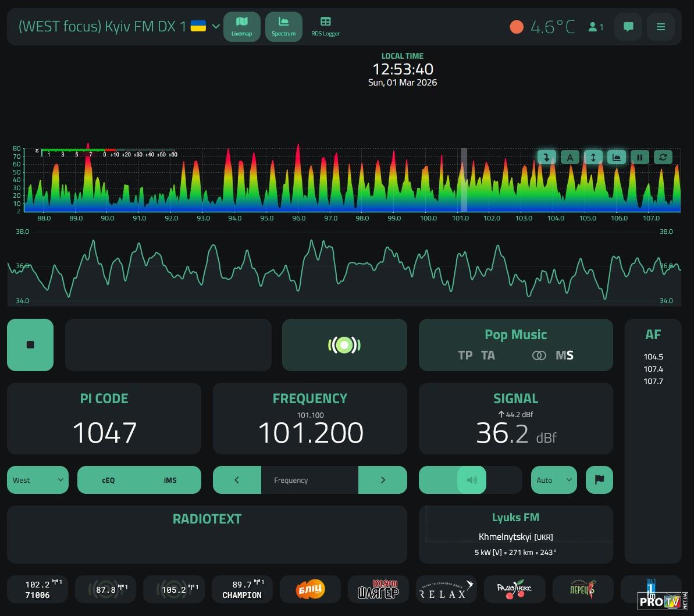Expand the server name selector chevron
The width and height of the screenshot is (694, 616).
click(216, 26)
